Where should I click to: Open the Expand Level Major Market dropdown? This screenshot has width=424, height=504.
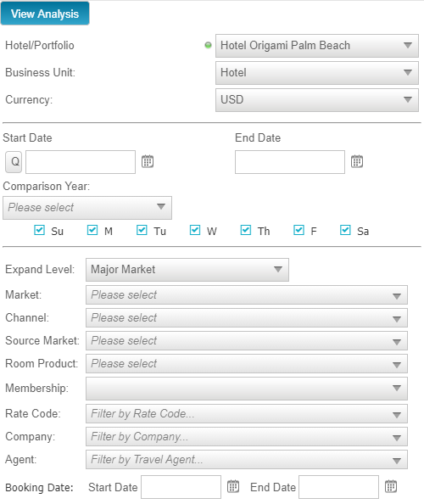pos(187,270)
